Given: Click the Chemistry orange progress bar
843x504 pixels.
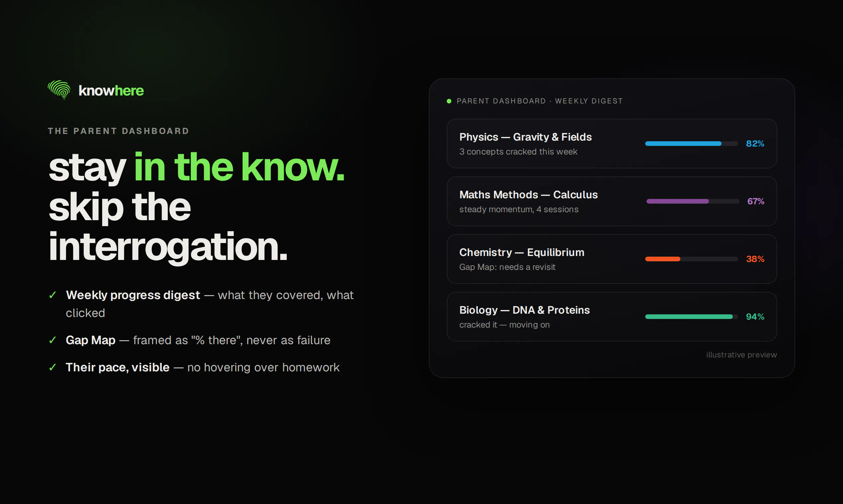Looking at the screenshot, I should [691, 259].
